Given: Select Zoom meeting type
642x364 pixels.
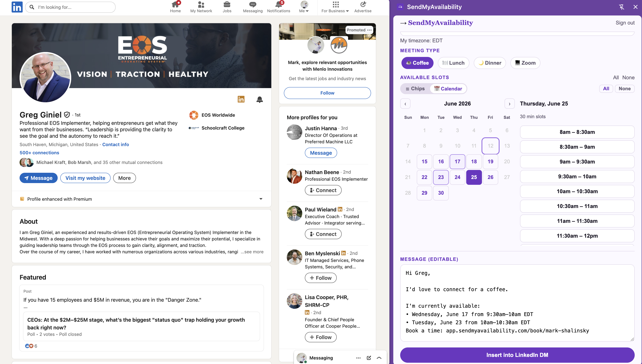Looking at the screenshot, I should point(525,63).
